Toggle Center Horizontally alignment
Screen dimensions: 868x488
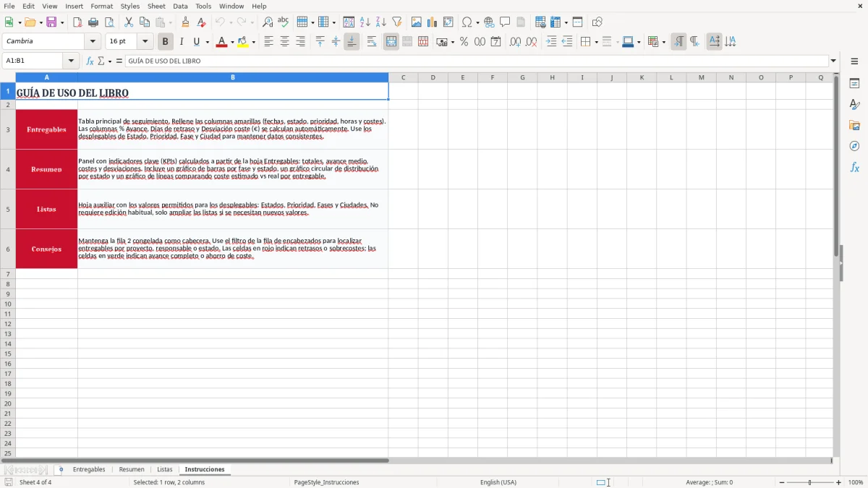284,42
